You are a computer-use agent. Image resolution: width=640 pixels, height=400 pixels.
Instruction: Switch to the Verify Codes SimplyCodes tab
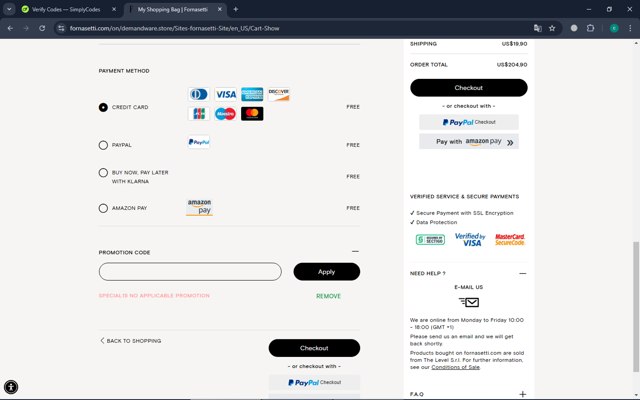tap(66, 9)
